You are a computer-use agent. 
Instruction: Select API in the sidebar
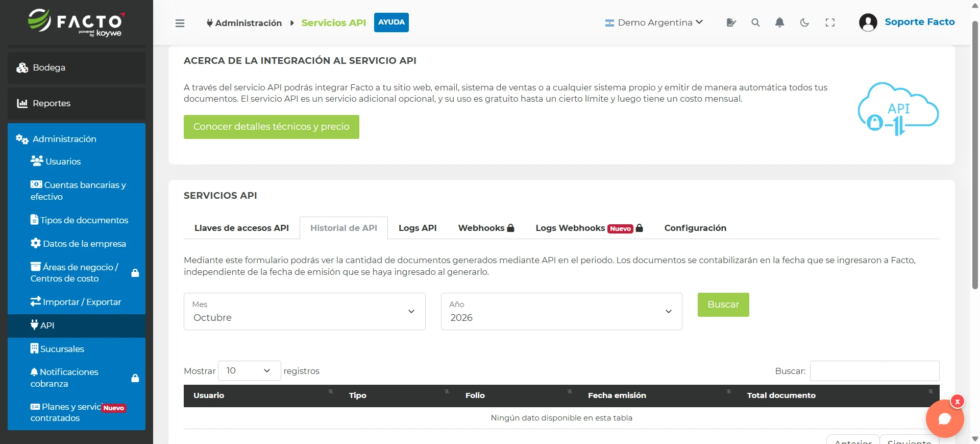[77, 325]
